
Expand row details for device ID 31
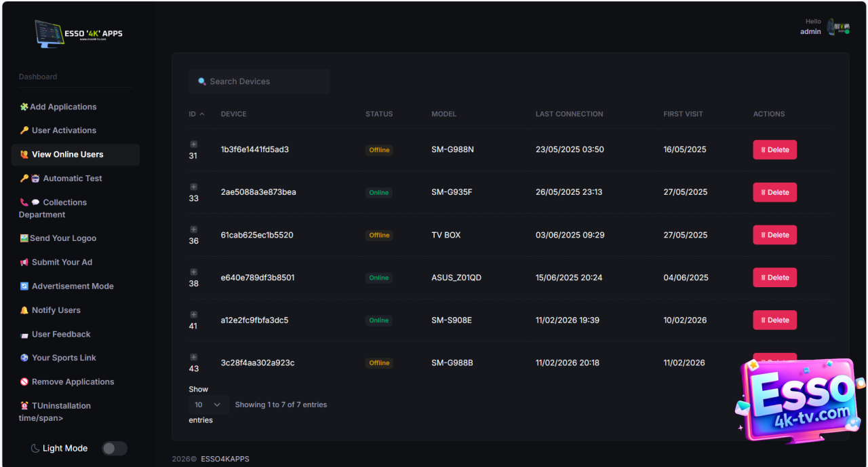[x=193, y=144]
